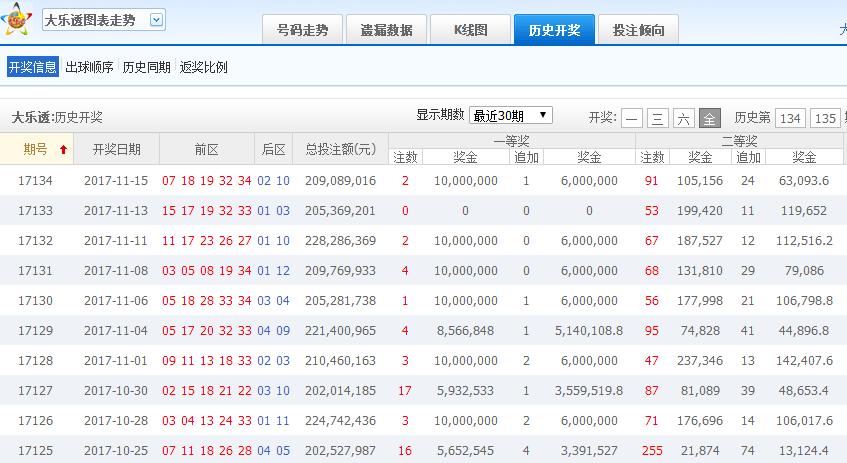Open the 历史同期 sub-tab
847x463 pixels.
pos(146,67)
